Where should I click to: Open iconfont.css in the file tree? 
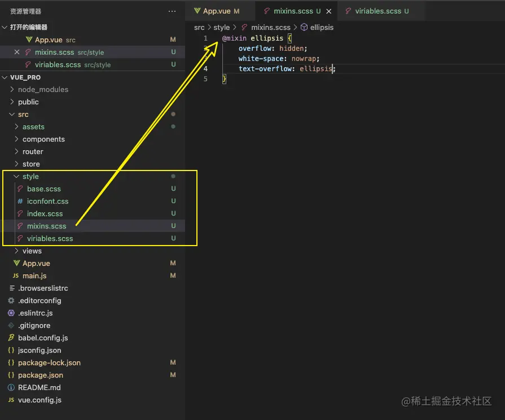coord(94,201)
